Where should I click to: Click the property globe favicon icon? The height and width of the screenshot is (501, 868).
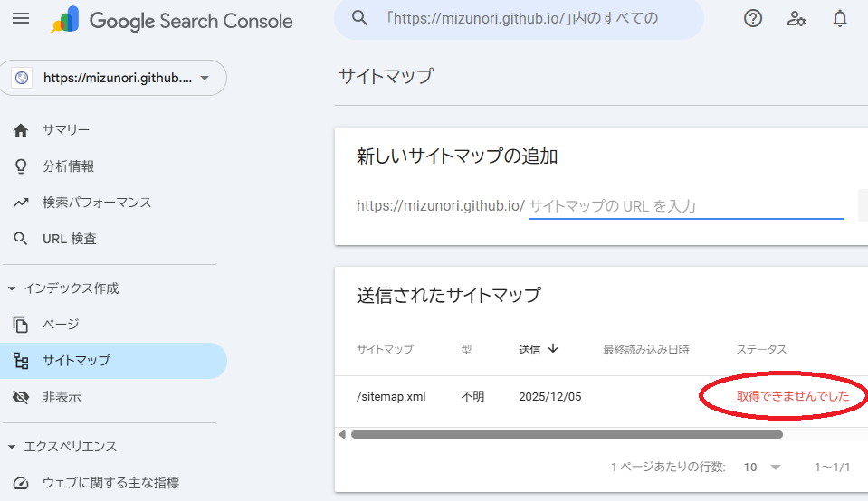tap(22, 78)
